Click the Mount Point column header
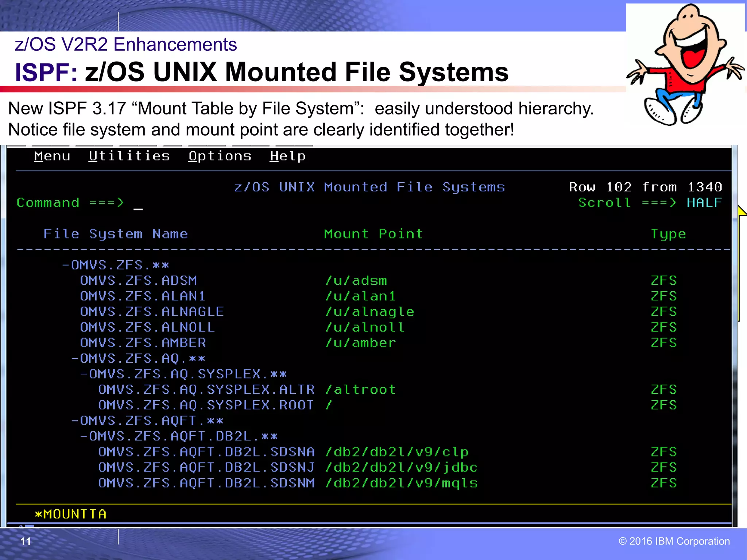747x560 pixels. point(373,234)
